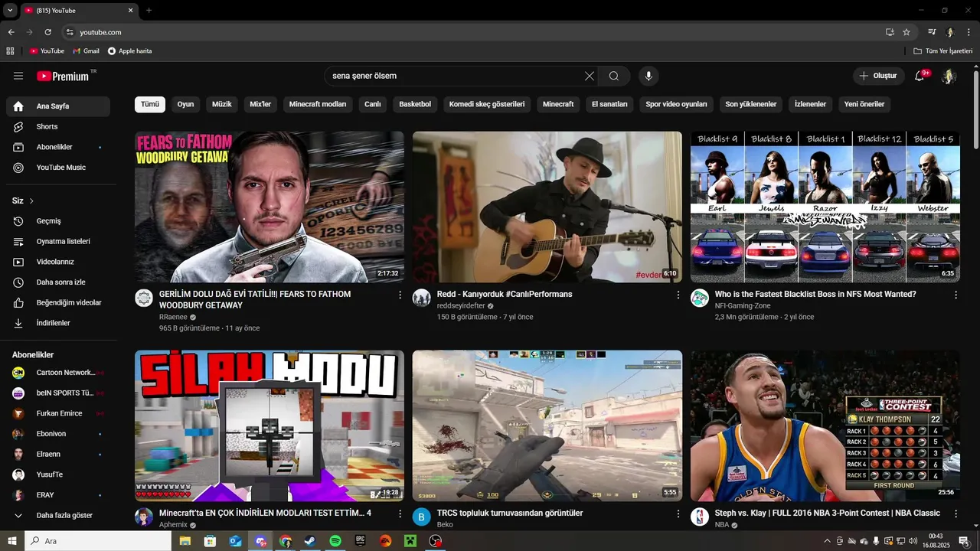Click RRaenee channel avatar
Screen dimensions: 980x551
[144, 298]
